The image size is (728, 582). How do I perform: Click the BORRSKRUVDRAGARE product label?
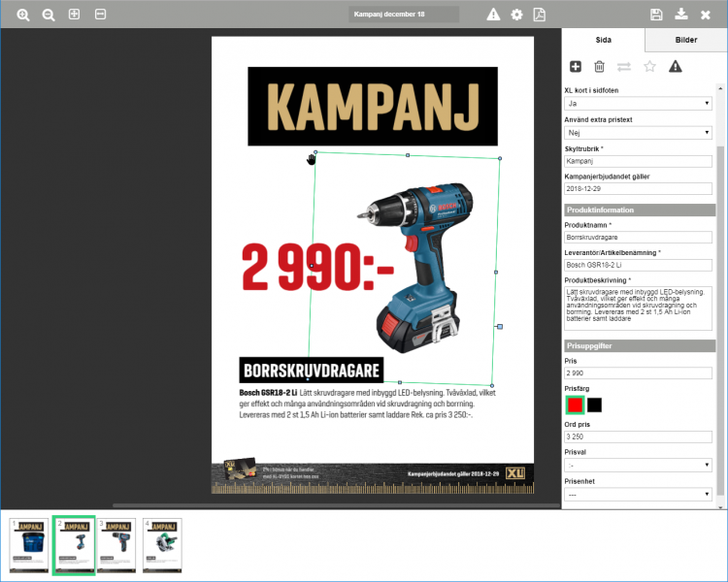tap(312, 371)
